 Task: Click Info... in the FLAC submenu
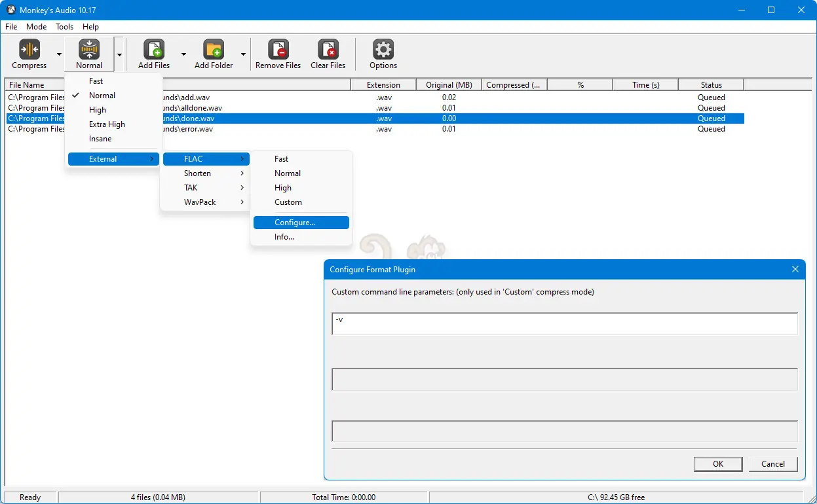pos(301,237)
